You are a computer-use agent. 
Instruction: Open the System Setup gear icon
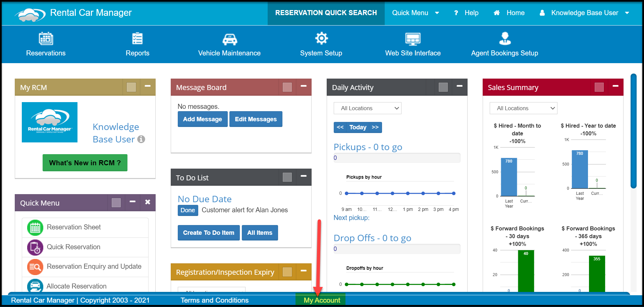[321, 38]
